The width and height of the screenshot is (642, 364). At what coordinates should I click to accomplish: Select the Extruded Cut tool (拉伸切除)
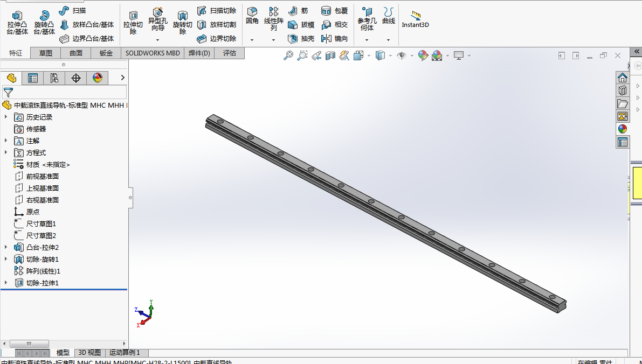tap(133, 23)
